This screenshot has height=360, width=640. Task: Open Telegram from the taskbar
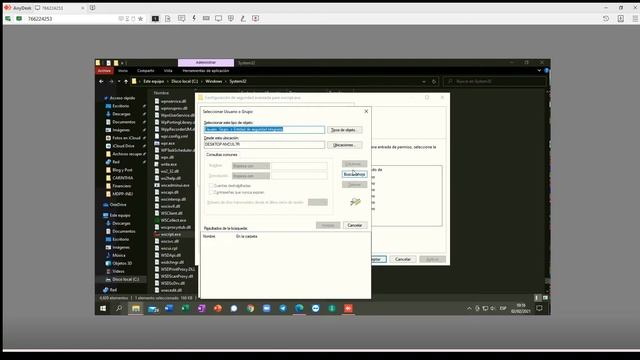(x=283, y=309)
